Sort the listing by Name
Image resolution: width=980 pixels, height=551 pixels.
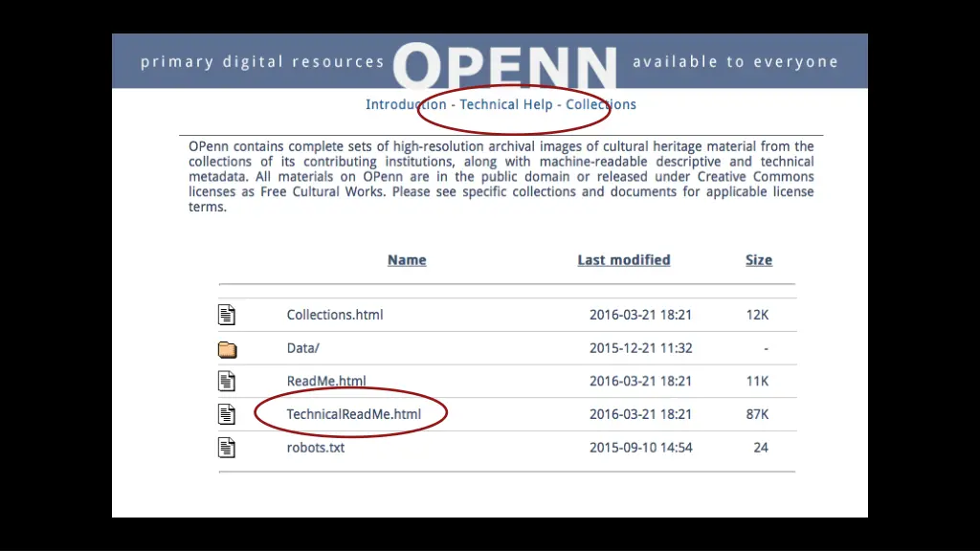pyautogui.click(x=407, y=260)
